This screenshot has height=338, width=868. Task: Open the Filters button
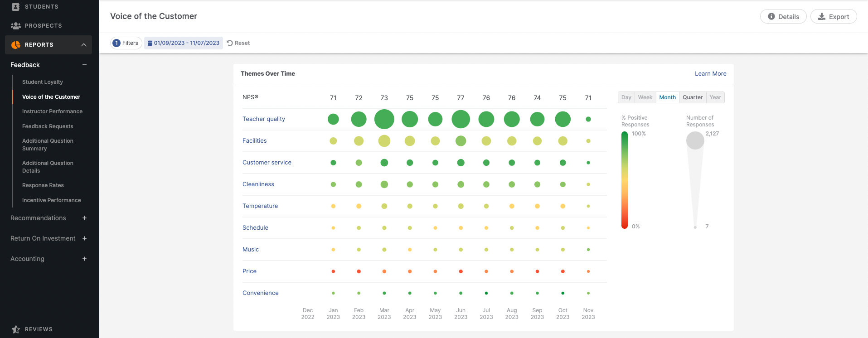pyautogui.click(x=126, y=43)
